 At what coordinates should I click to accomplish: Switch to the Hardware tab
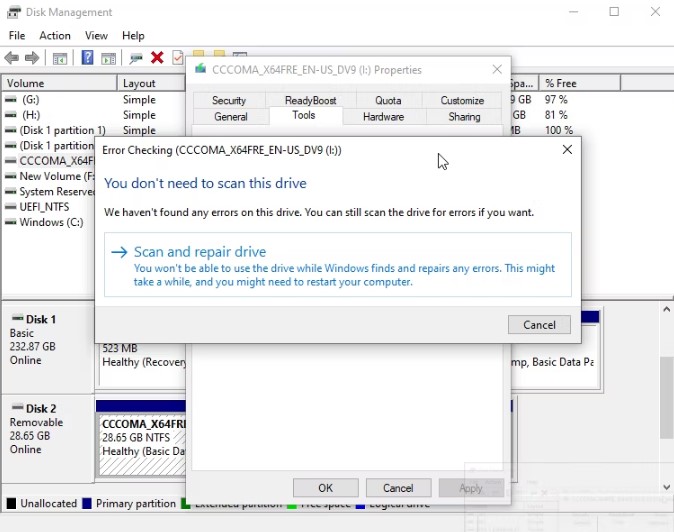(383, 116)
